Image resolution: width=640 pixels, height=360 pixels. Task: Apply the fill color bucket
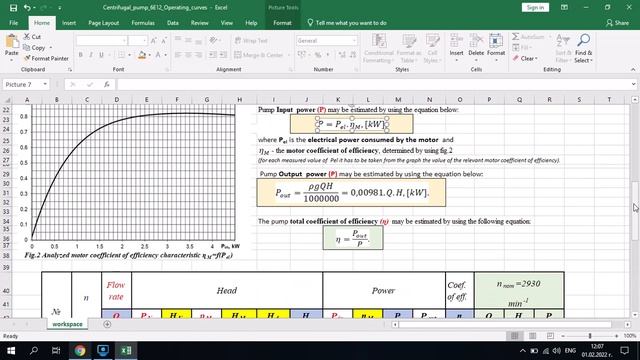pos(142,55)
